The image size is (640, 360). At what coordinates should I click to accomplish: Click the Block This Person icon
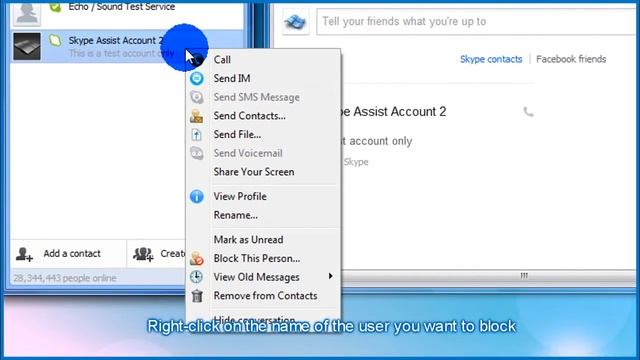coord(197,258)
